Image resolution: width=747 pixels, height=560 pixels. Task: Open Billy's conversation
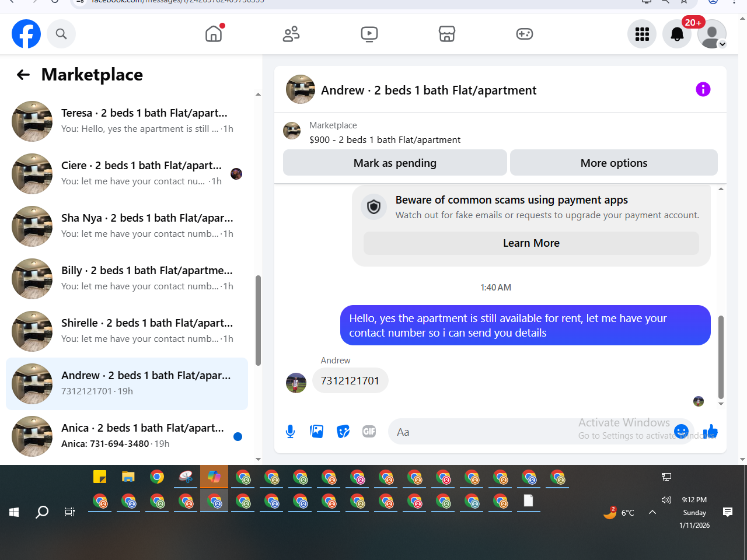pyautogui.click(x=127, y=278)
